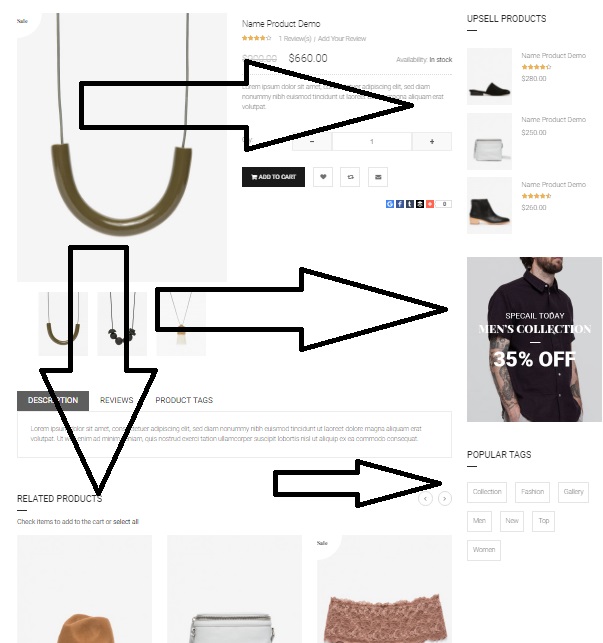Click the orange AddThis plus share icon
603x643 pixels.
click(429, 204)
